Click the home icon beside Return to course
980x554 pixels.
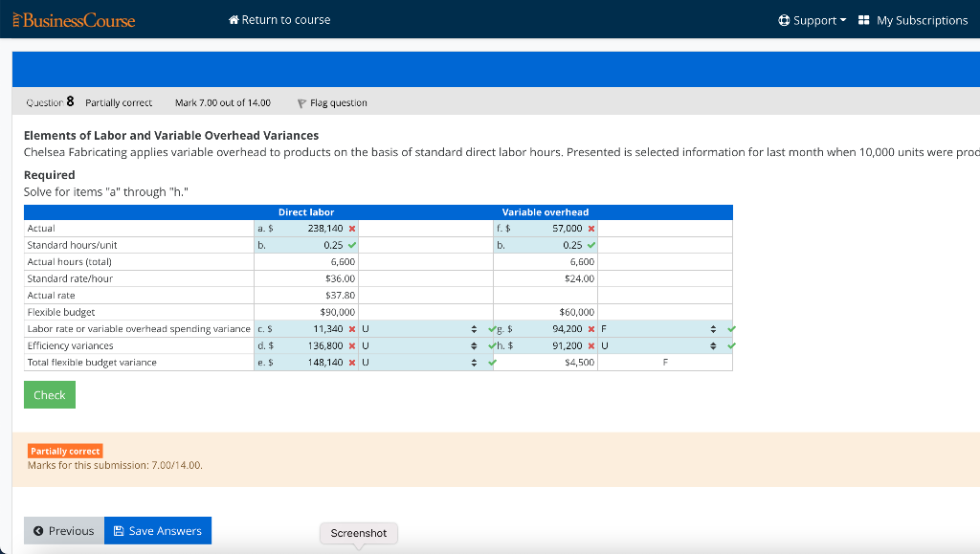point(233,19)
